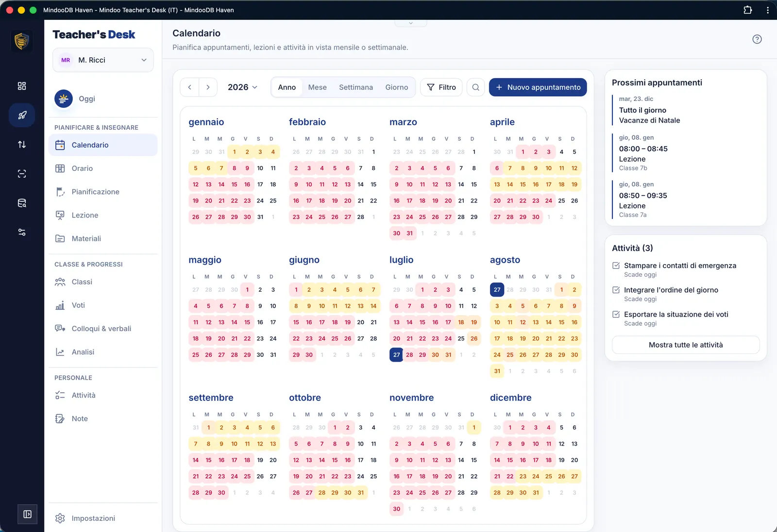The image size is (777, 532).
Task: Open the M. Ricci account dropdown
Action: pos(103,60)
